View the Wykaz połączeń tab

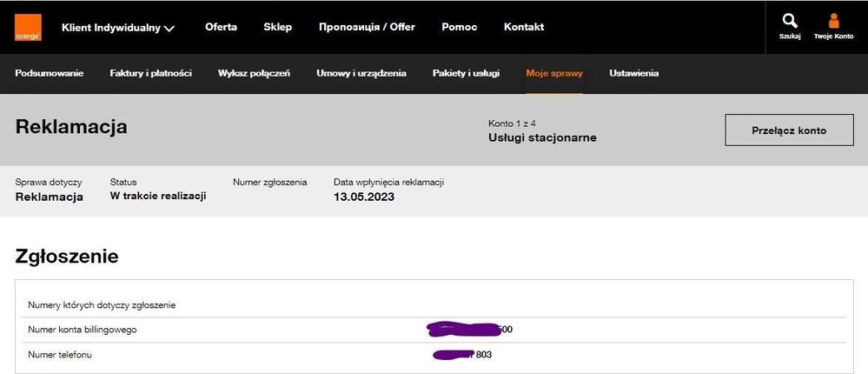point(254,73)
